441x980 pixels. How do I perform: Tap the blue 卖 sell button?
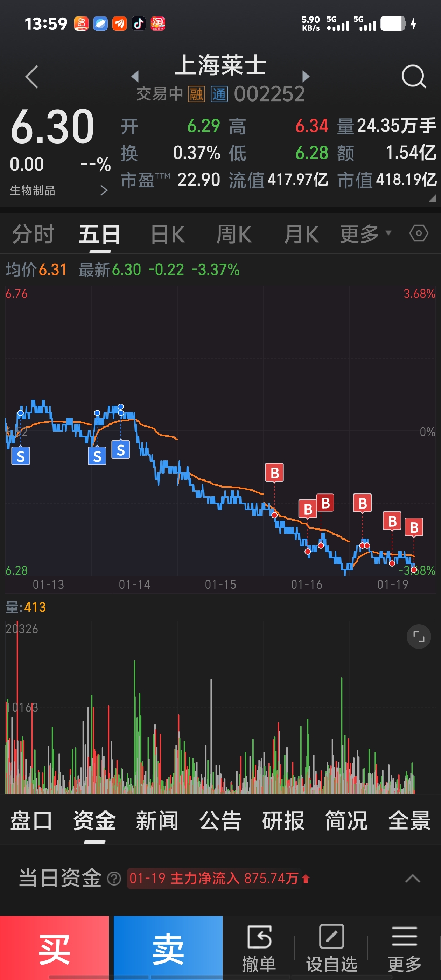click(168, 948)
